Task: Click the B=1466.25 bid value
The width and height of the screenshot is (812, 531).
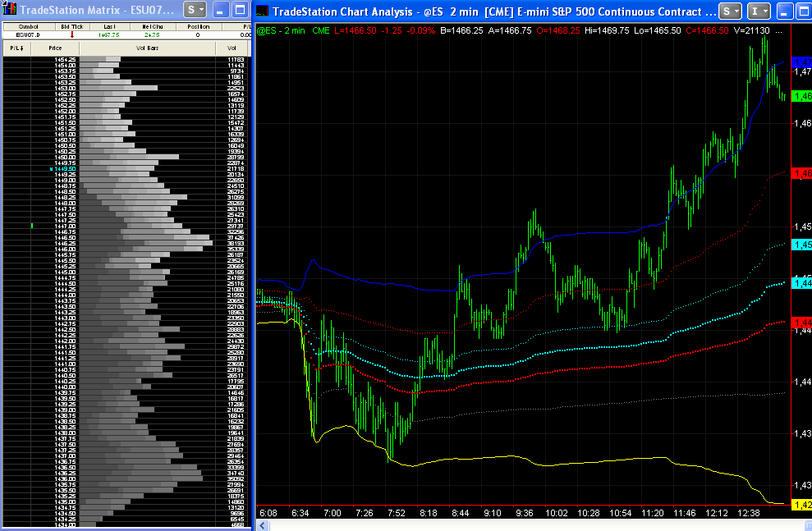Action: point(461,30)
